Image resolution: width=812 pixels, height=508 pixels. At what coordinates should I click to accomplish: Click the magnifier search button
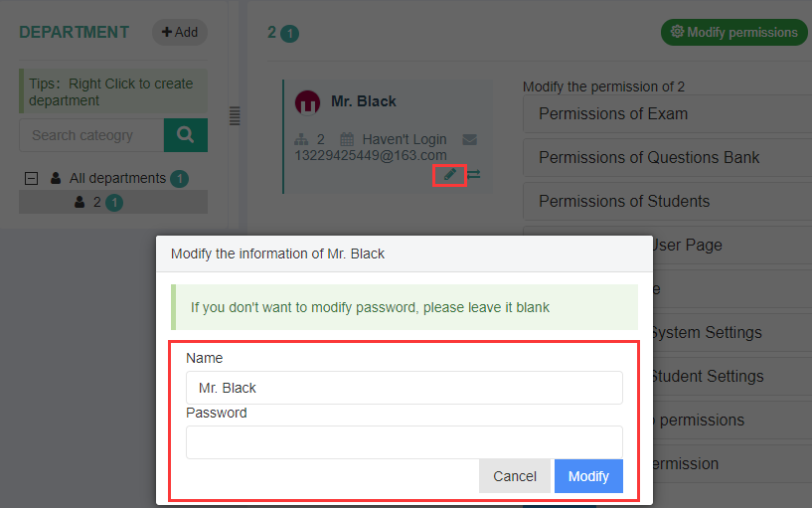[x=186, y=135]
